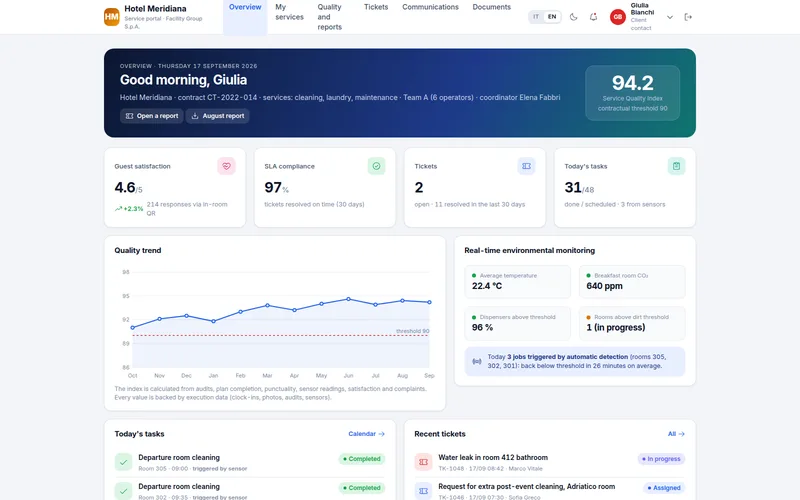Screen dimensions: 800x500
Task: Click the In progress ticket status badge
Action: click(x=661, y=459)
